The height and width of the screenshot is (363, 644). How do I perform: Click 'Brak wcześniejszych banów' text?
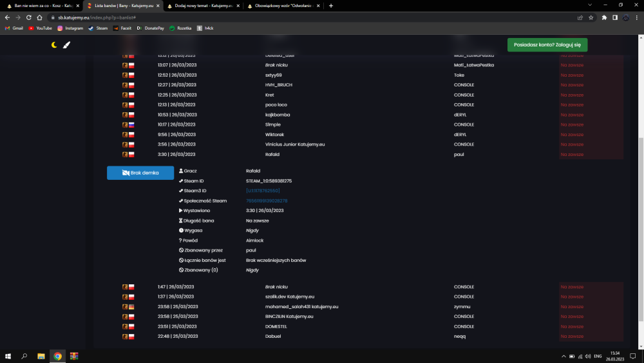[x=276, y=260]
